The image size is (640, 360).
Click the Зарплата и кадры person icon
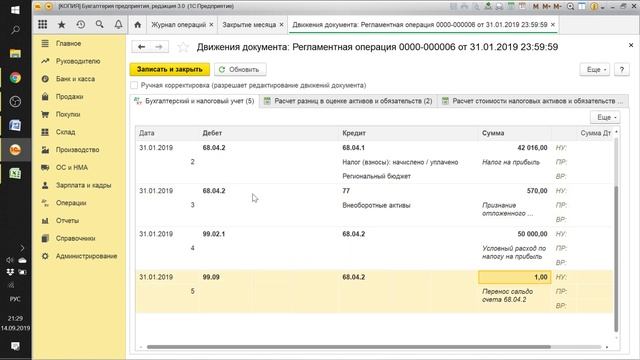(45, 185)
